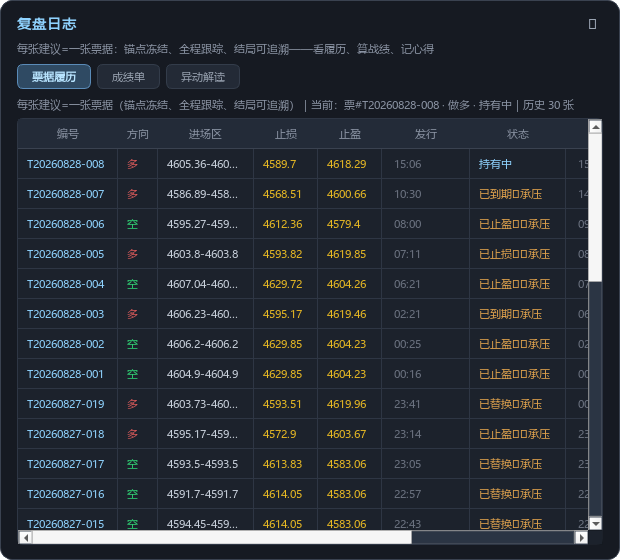Open ticket T20260828-004

(66, 284)
